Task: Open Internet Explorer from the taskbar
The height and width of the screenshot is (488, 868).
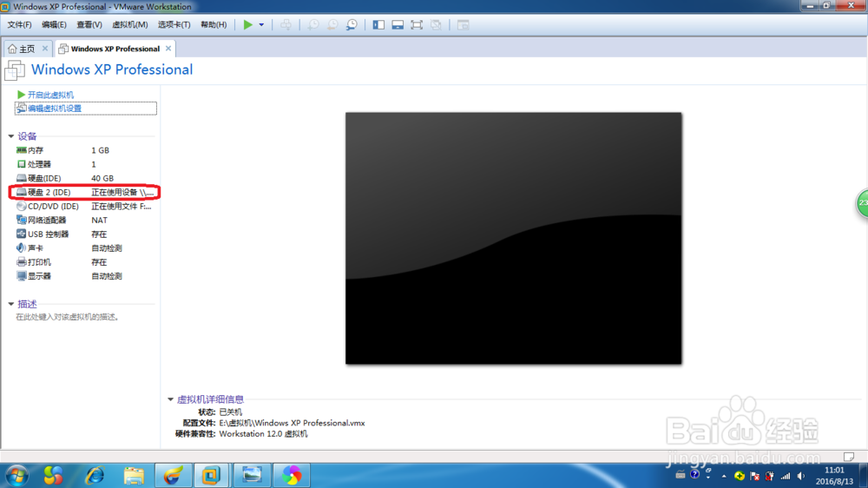Action: click(x=95, y=475)
